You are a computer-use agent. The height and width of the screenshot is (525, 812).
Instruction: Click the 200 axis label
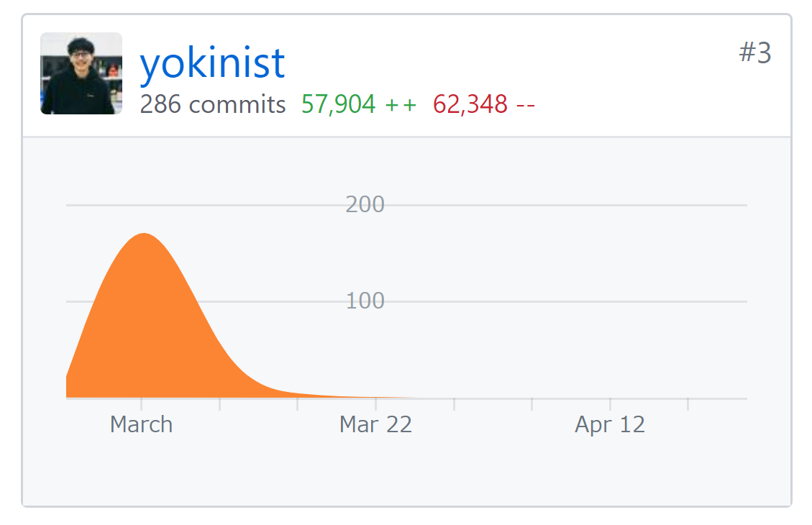coord(365,204)
